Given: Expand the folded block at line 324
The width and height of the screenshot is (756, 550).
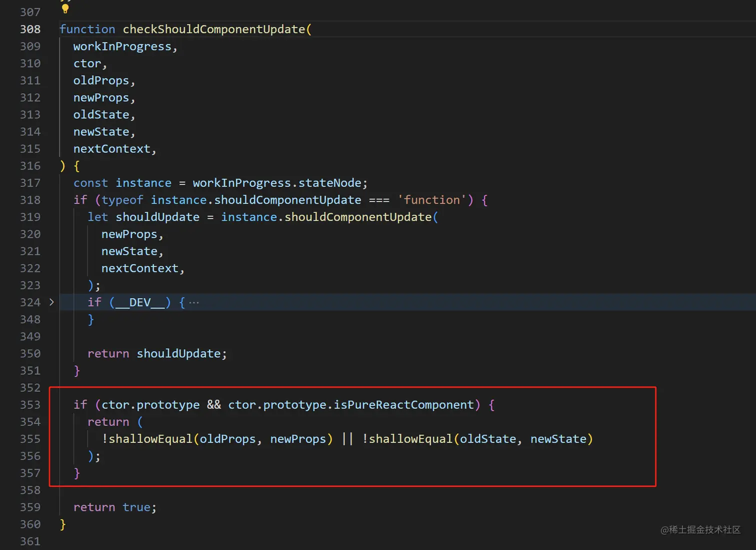Looking at the screenshot, I should point(51,302).
